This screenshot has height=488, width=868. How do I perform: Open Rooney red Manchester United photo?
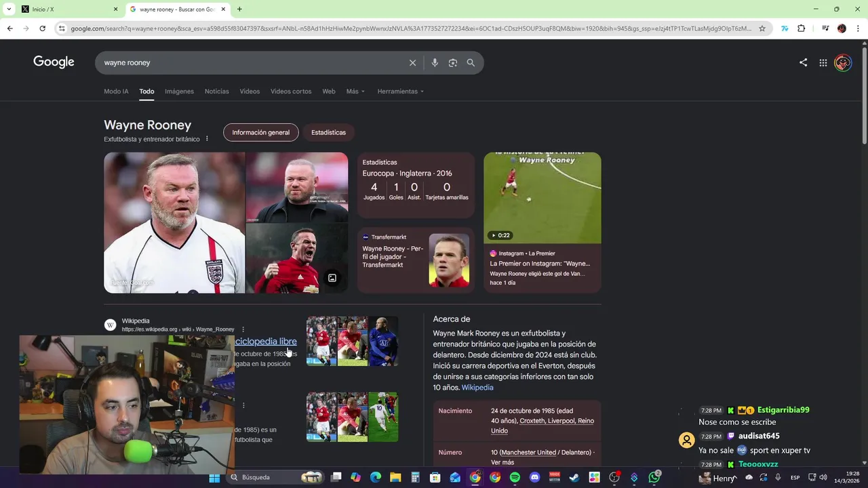tap(297, 258)
